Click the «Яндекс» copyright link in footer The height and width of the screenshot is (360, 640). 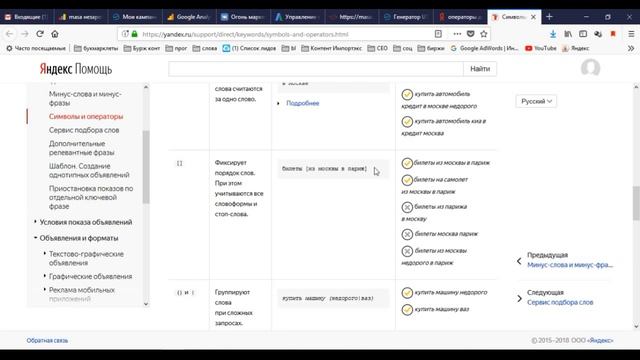tap(600, 340)
